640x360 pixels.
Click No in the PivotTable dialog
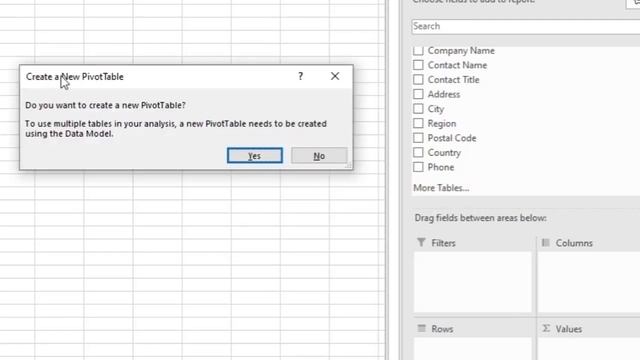[x=319, y=156]
